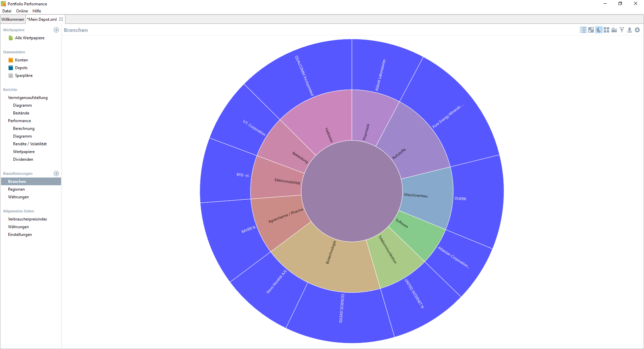This screenshot has width=644, height=349.
Task: Open Diagramm under Performance
Action: pyautogui.click(x=22, y=136)
